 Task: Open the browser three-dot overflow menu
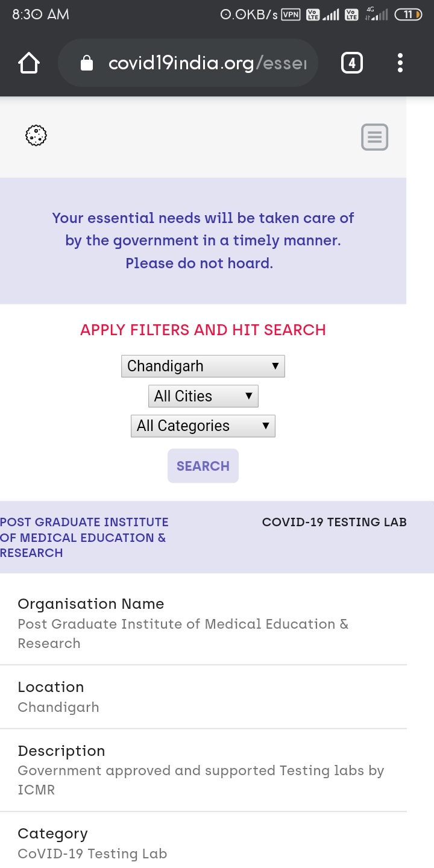pos(400,62)
